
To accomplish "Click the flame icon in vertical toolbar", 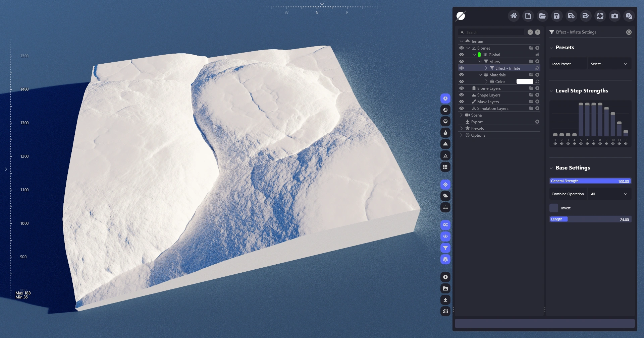I will (445, 133).
